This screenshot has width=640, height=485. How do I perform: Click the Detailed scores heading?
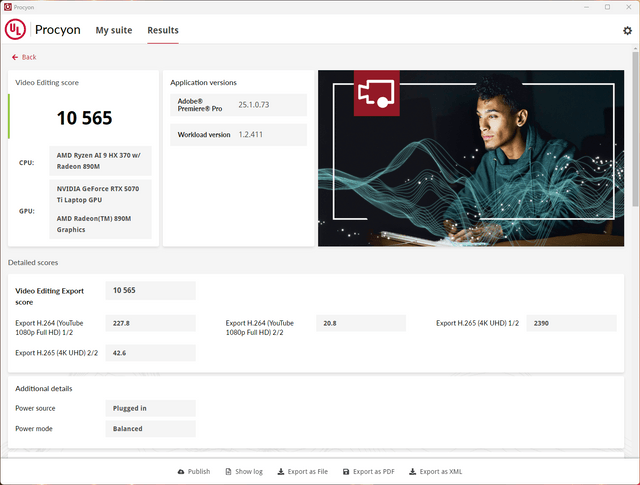pyautogui.click(x=33, y=263)
